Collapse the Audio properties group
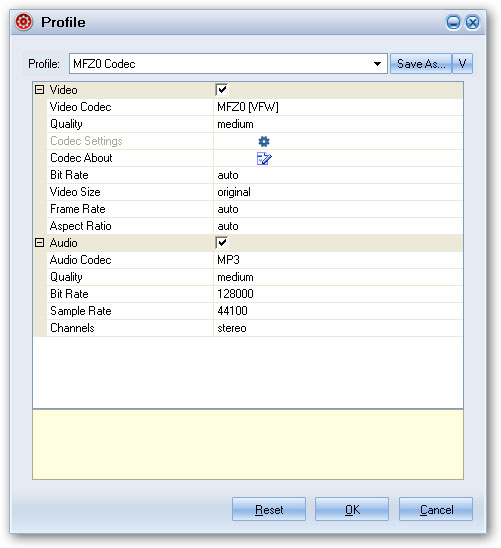This screenshot has height=548, width=501. (x=39, y=243)
